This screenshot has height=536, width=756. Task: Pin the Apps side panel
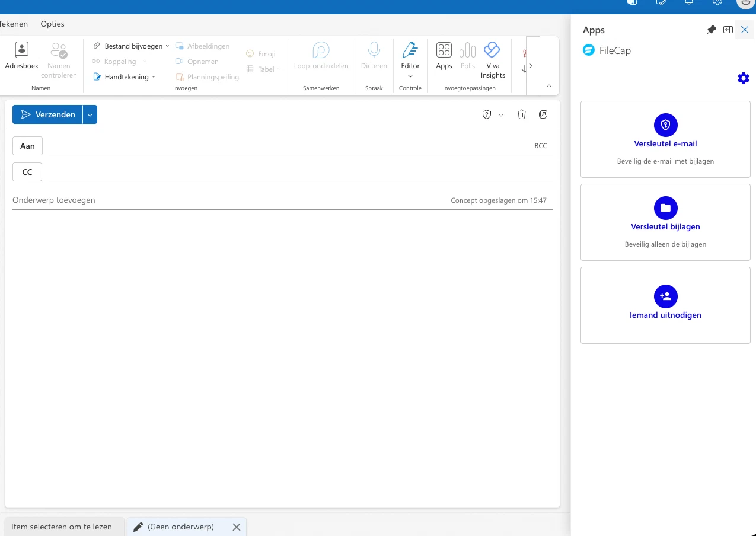pyautogui.click(x=712, y=30)
